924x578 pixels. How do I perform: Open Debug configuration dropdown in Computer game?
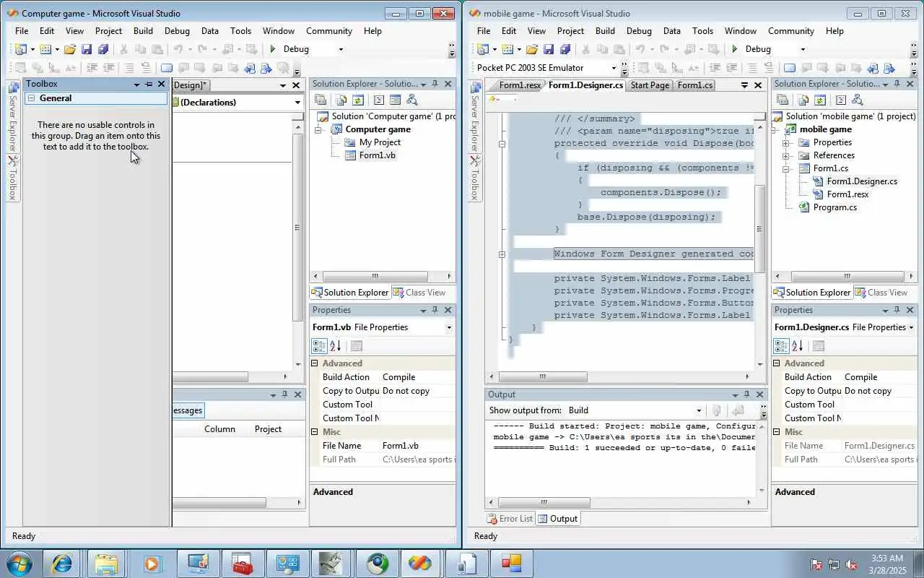[341, 49]
